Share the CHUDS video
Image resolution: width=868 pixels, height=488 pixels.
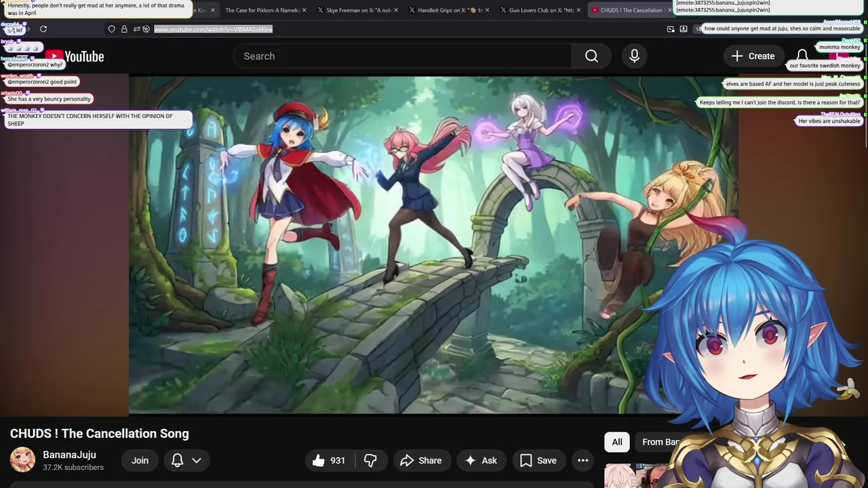tap(421, 460)
